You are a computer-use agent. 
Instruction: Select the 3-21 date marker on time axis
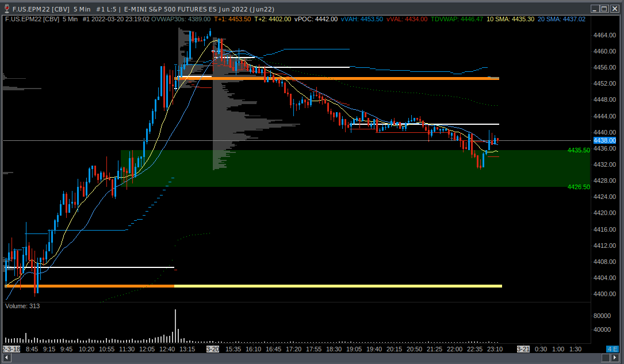[523, 349]
